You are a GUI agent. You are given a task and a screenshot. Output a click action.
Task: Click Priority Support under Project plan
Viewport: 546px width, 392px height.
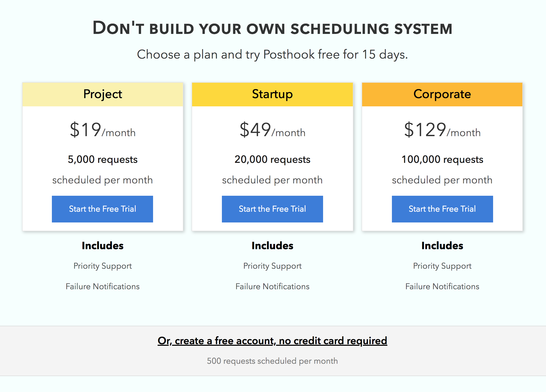click(102, 266)
